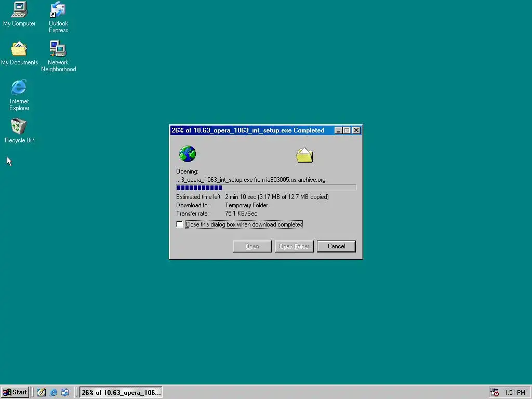The height and width of the screenshot is (399, 532).
Task: Cancel the Opera setup download
Action: pyautogui.click(x=336, y=246)
